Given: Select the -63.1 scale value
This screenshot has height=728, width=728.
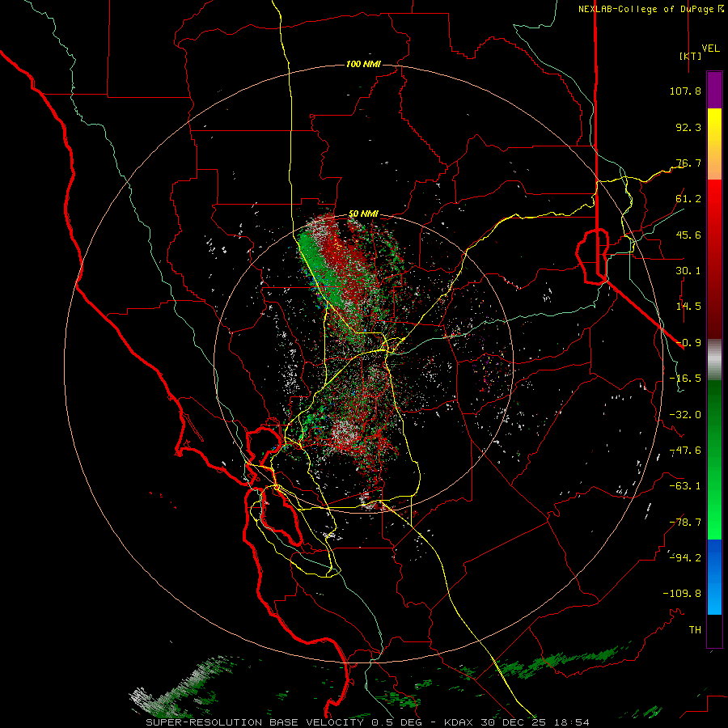Looking at the screenshot, I should [x=685, y=486].
